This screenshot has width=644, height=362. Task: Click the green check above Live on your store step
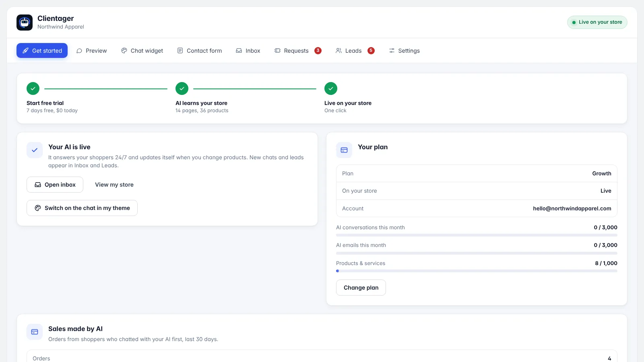coord(331,88)
